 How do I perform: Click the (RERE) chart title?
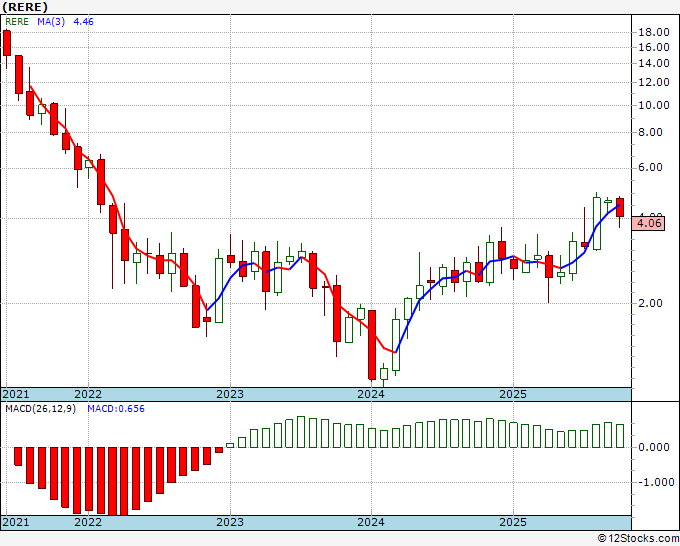(24, 7)
